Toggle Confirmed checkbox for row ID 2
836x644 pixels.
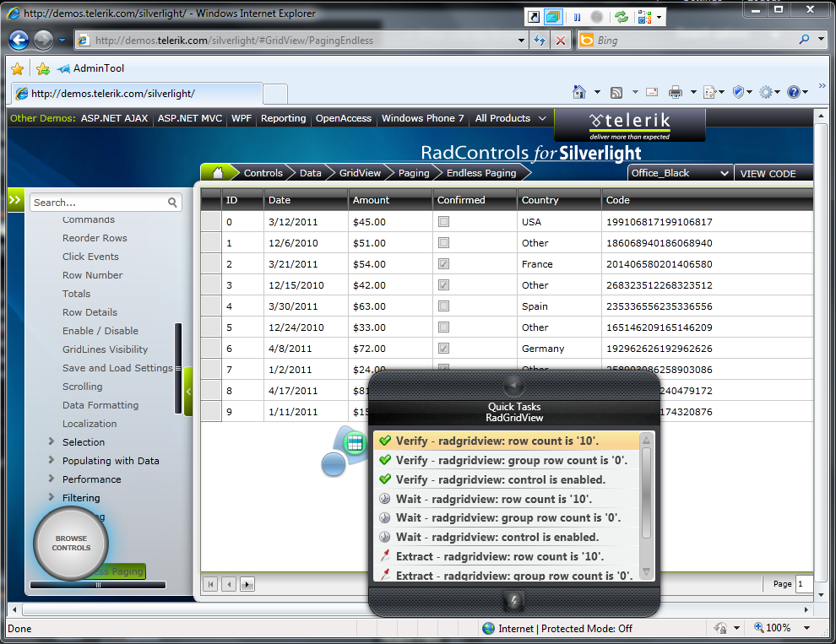[443, 264]
